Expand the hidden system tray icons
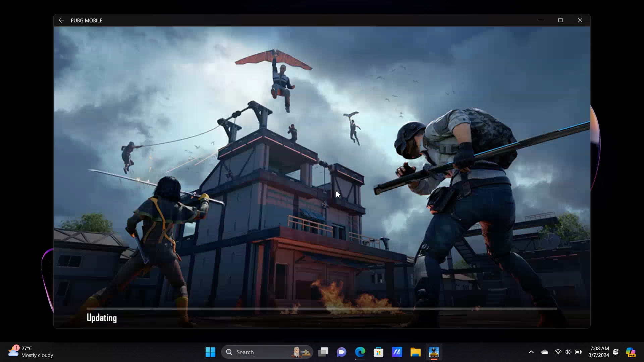644x362 pixels. (531, 352)
